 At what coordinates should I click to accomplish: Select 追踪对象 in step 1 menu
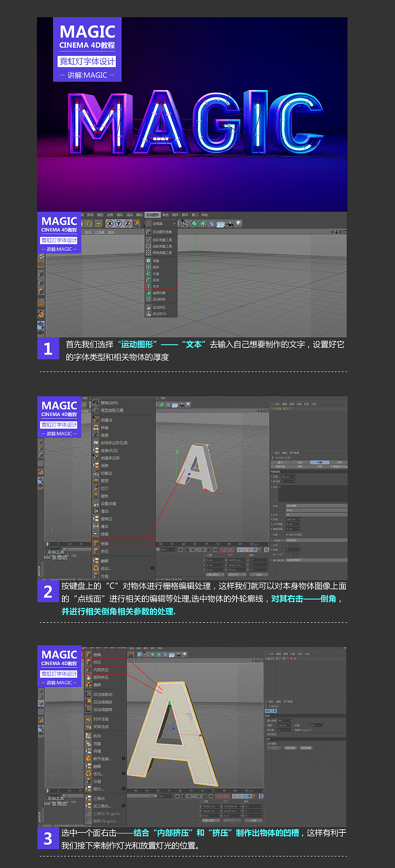coord(161,293)
